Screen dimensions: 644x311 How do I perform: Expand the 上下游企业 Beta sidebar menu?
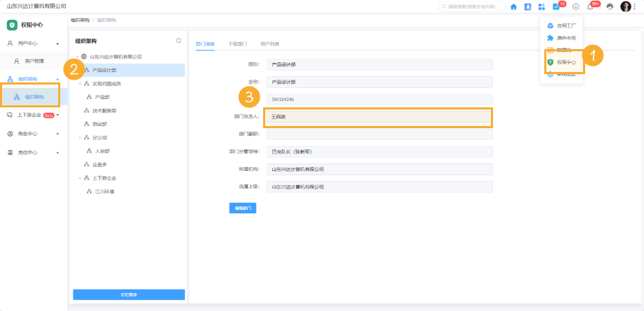[x=58, y=115]
